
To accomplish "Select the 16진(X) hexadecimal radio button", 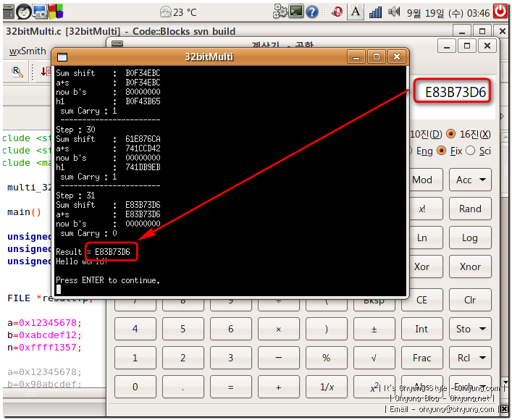I will (450, 134).
